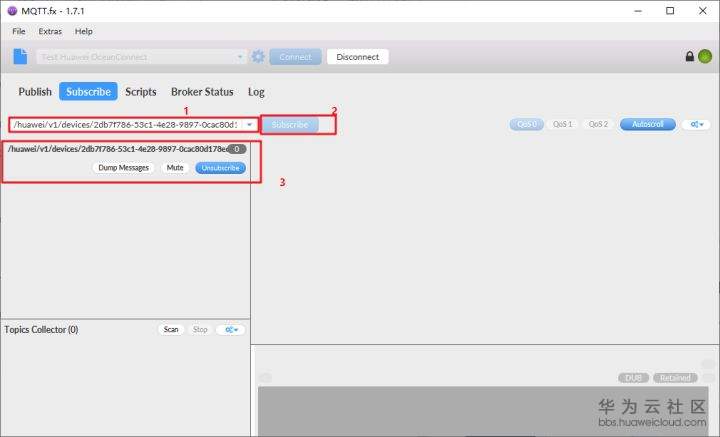Maximize the MQTT.fx window
720x437 pixels.
670,11
